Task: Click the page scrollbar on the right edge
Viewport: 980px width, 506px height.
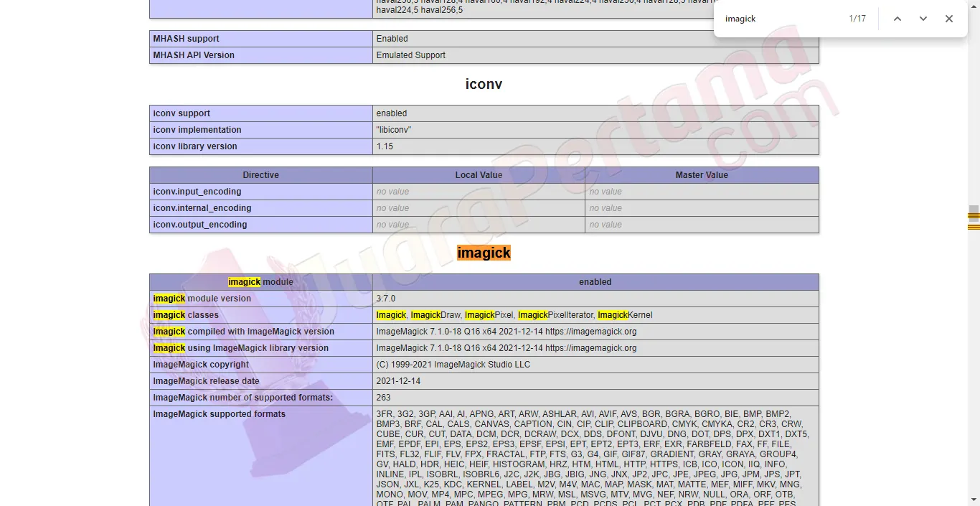Action: [x=974, y=323]
